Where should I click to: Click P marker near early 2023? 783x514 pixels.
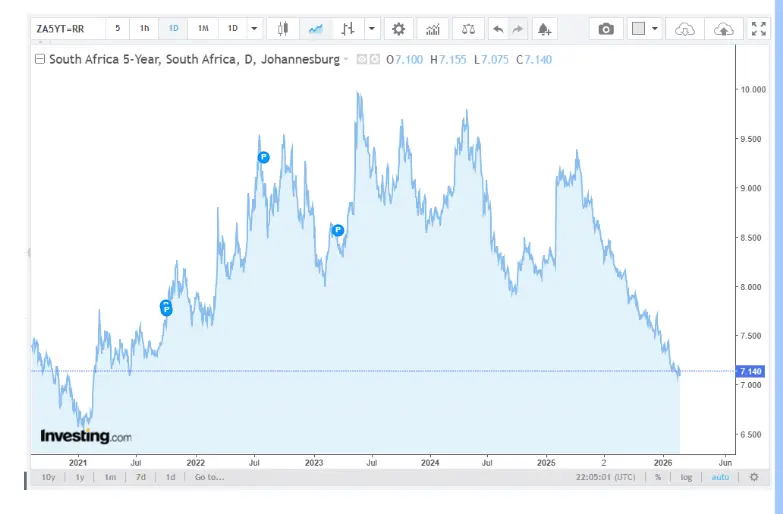(x=338, y=230)
